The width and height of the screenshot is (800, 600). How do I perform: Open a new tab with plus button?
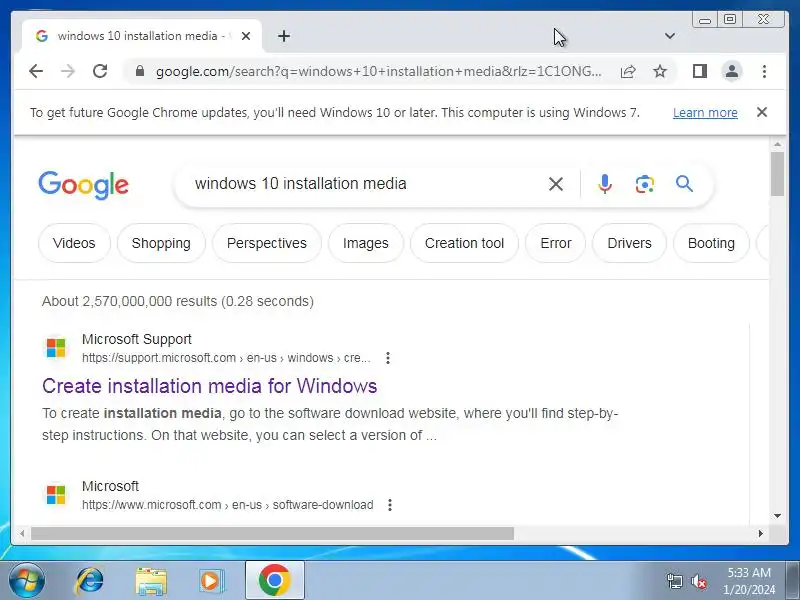click(284, 36)
